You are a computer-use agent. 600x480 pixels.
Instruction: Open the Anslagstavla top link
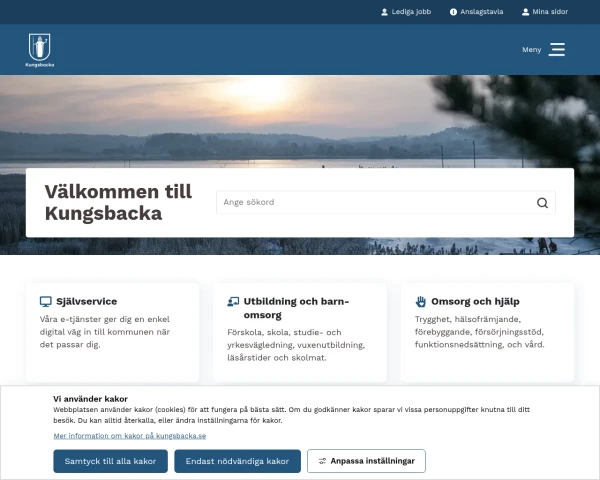coord(481,12)
